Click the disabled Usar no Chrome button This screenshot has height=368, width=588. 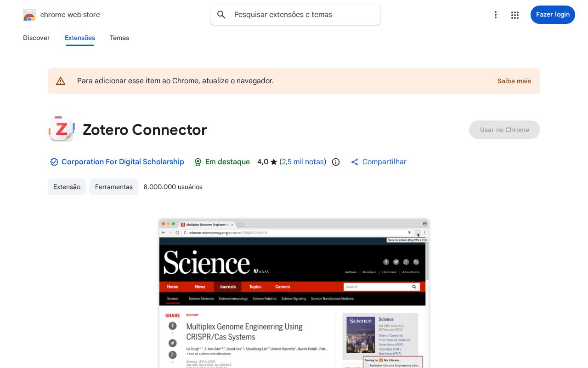[504, 130]
